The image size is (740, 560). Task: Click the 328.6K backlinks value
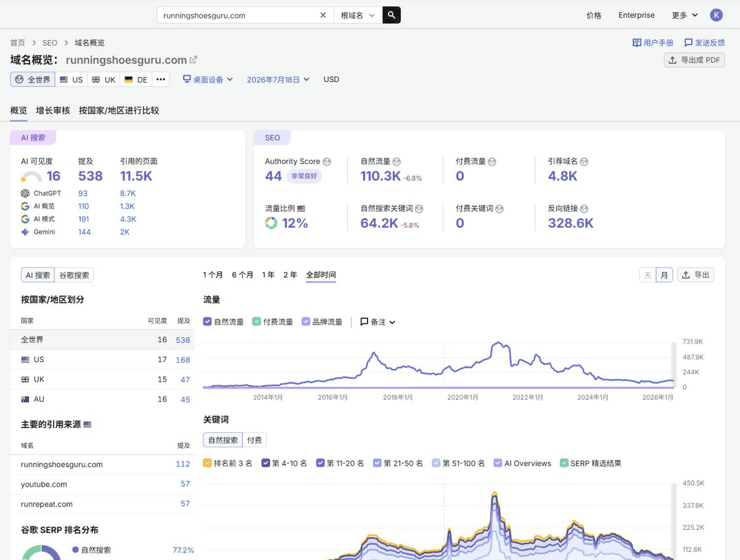click(570, 223)
